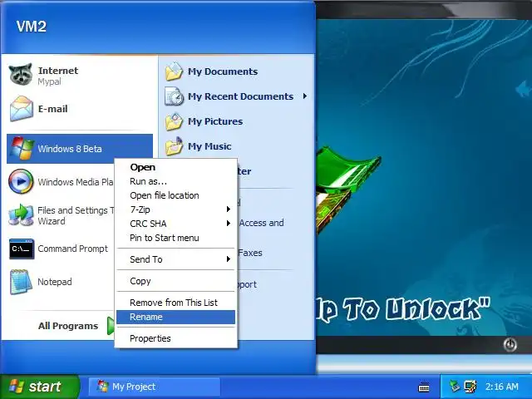Image resolution: width=532 pixels, height=399 pixels.
Task: Click the All Programs label
Action: point(68,326)
